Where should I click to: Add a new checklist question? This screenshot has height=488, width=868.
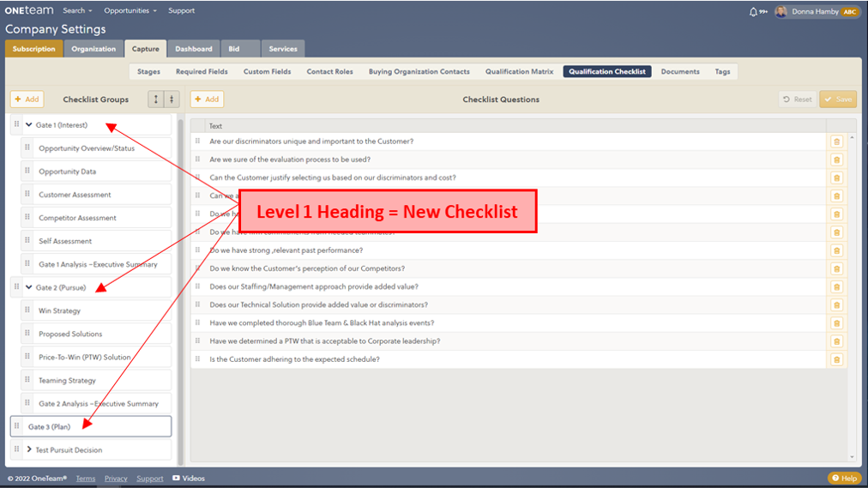click(x=207, y=99)
